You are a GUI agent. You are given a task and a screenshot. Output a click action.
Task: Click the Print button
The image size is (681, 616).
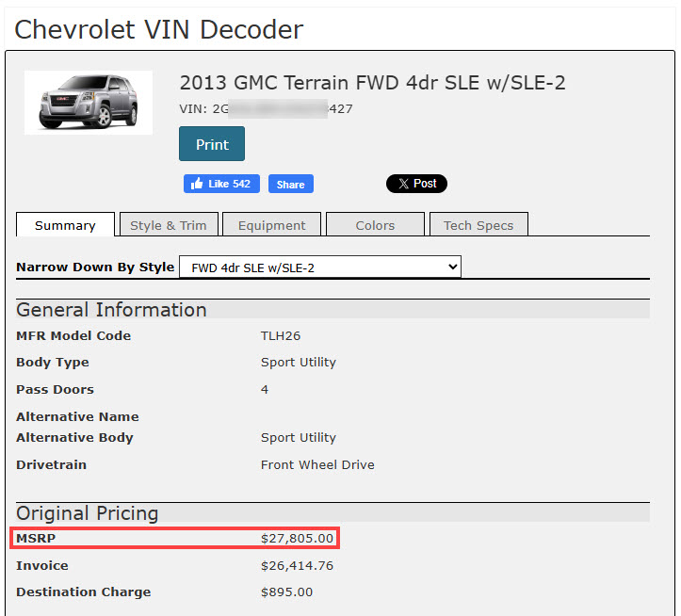click(212, 144)
